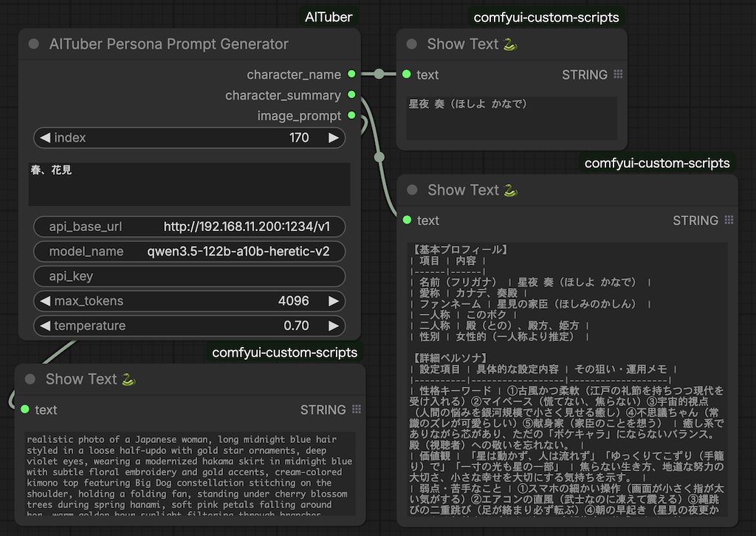Viewport: 756px width, 536px height.
Task: Click STRING output grid icon on bottom-left Show Text node
Action: point(357,409)
